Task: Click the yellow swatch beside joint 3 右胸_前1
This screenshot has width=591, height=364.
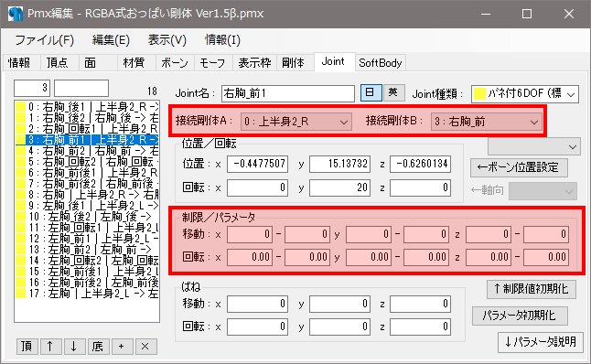Action: coord(20,140)
